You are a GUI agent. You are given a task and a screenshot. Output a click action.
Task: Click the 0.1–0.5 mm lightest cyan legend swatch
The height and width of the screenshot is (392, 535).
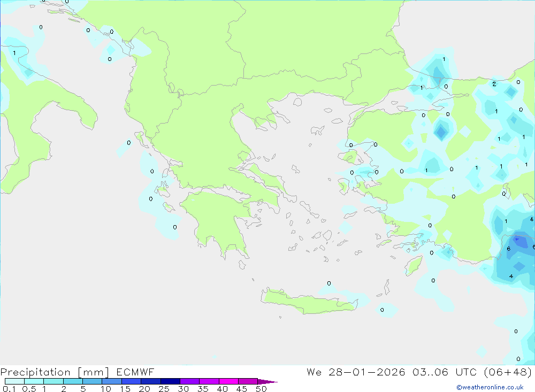[x=14, y=381]
